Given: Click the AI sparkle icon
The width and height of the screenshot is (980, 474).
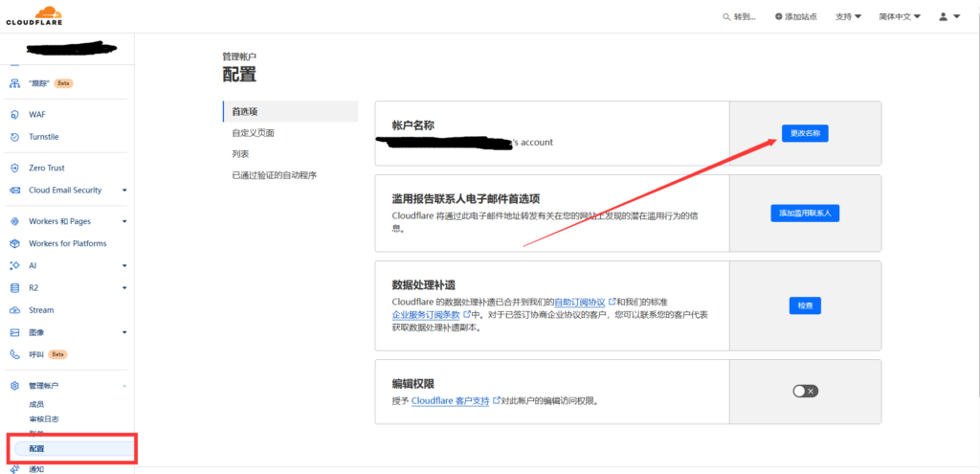Looking at the screenshot, I should (x=15, y=266).
